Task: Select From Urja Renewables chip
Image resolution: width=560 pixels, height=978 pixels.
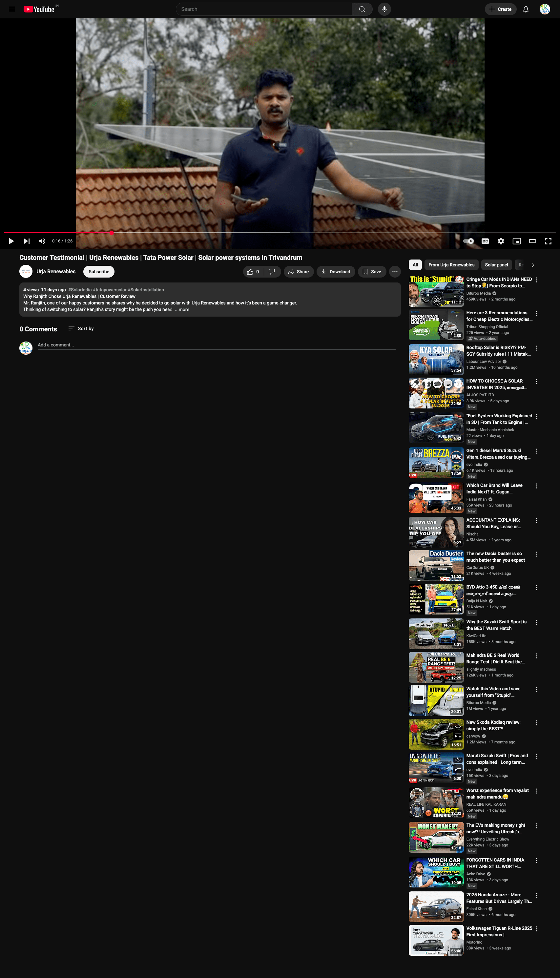Action: pyautogui.click(x=451, y=265)
